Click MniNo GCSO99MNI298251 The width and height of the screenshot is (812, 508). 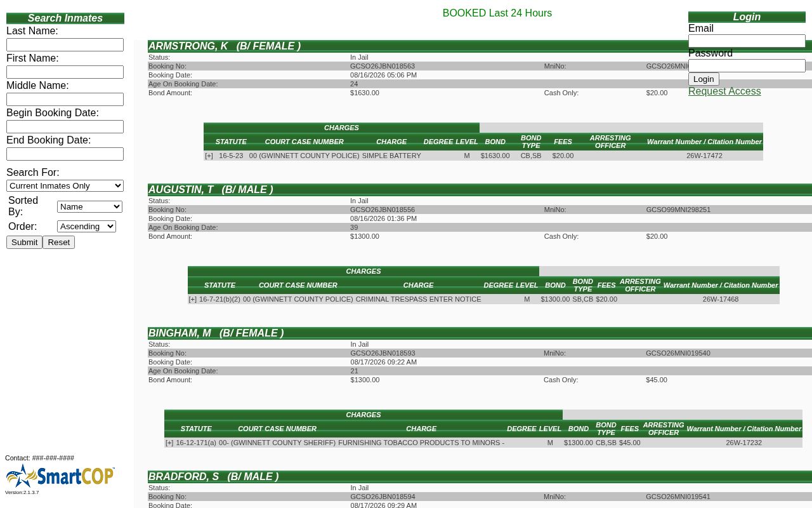[678, 210]
